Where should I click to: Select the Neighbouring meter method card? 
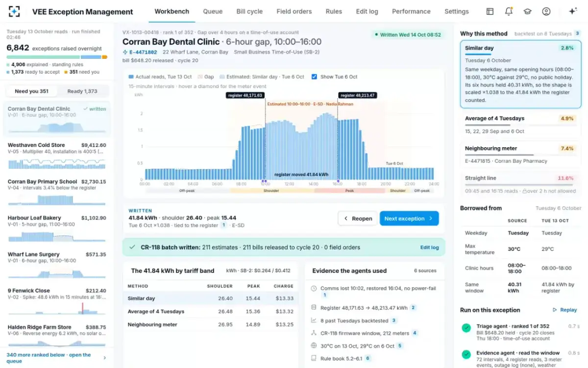[x=521, y=155]
